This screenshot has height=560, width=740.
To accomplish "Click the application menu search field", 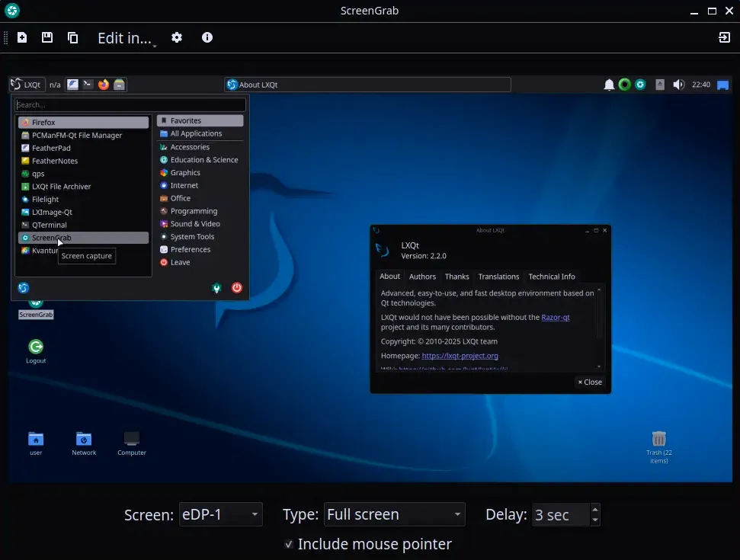I will point(130,105).
